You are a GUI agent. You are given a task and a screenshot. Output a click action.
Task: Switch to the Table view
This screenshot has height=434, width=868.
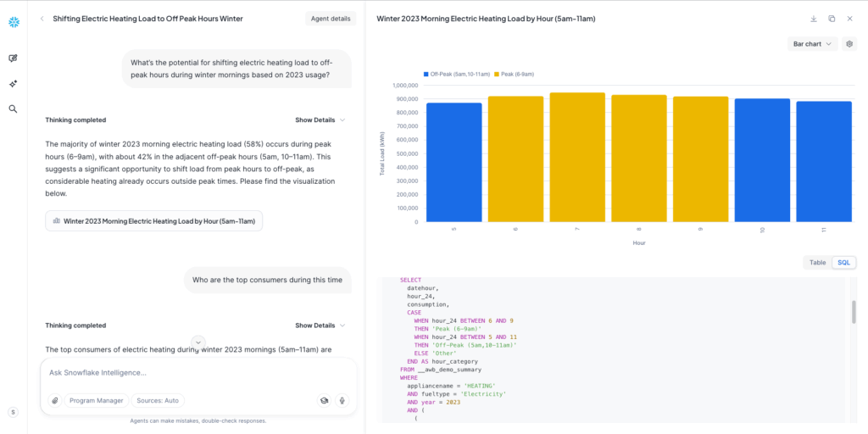tap(817, 263)
